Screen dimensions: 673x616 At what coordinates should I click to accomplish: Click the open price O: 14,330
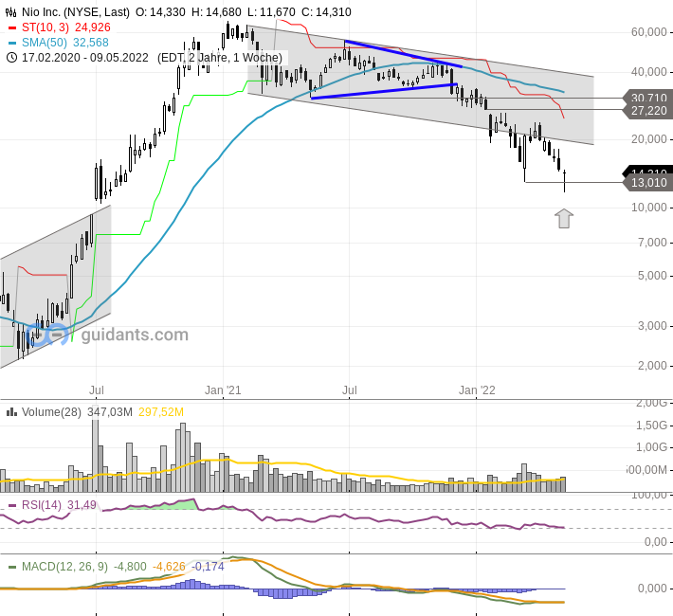pos(160,12)
